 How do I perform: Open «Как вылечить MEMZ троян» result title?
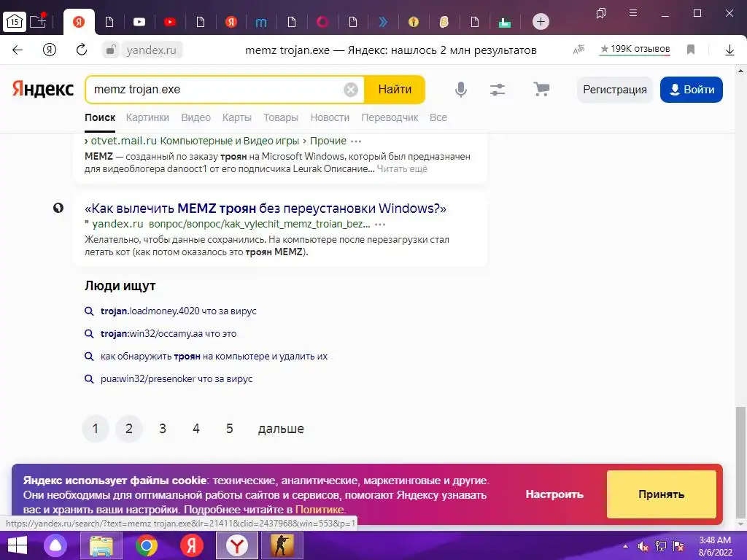click(266, 209)
